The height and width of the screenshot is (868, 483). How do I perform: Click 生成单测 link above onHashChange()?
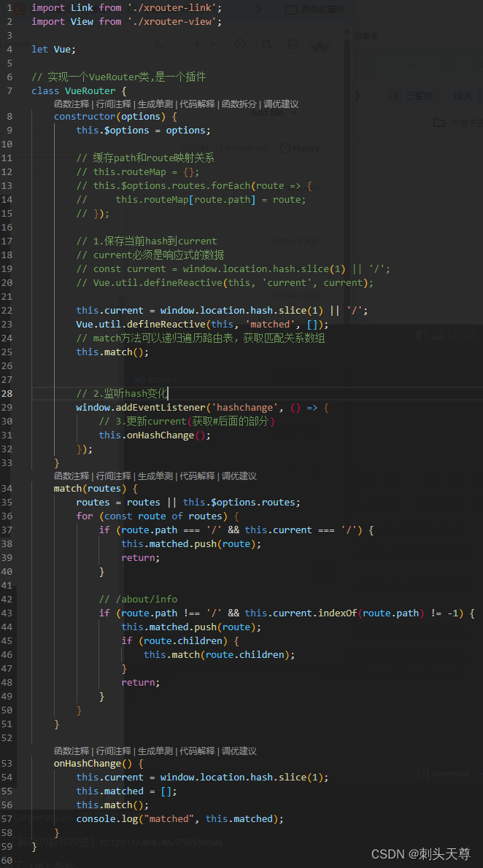pos(155,751)
